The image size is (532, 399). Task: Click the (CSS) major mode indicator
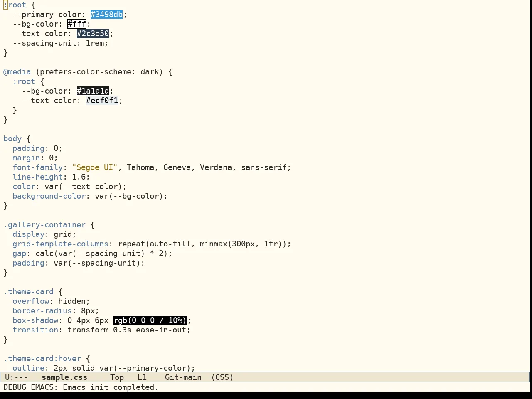pyautogui.click(x=222, y=377)
